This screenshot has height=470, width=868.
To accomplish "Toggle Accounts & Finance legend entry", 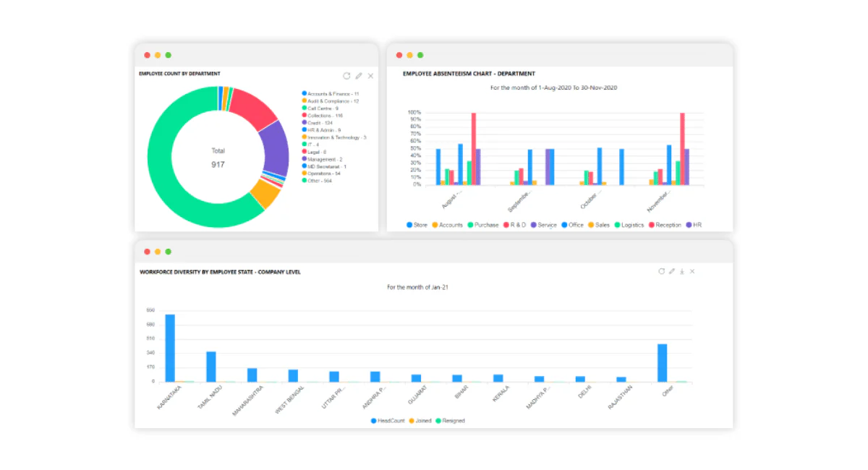I will click(x=331, y=94).
